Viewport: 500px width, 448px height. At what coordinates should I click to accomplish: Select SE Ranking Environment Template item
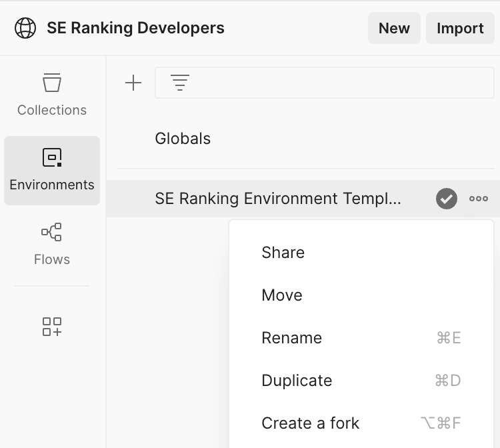(277, 198)
